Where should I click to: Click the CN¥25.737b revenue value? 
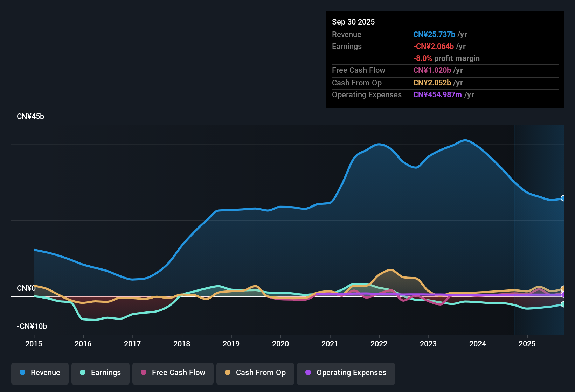434,34
